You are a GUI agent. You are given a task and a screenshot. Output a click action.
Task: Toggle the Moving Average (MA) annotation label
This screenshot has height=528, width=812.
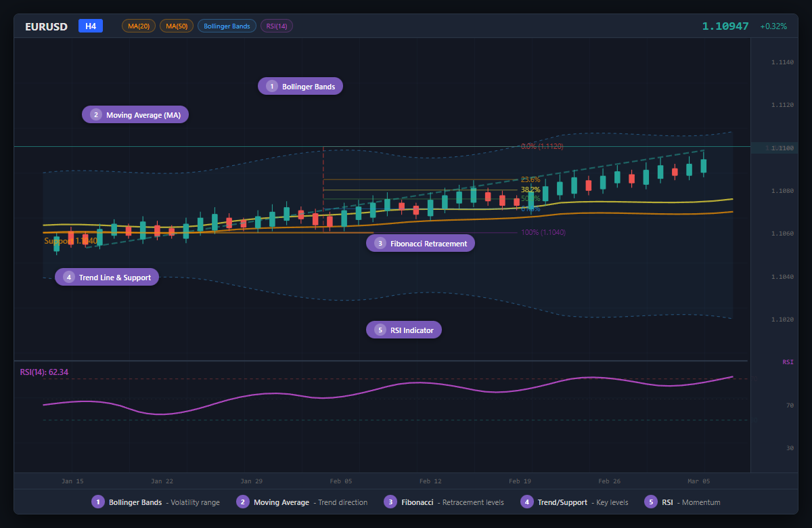[x=135, y=114]
